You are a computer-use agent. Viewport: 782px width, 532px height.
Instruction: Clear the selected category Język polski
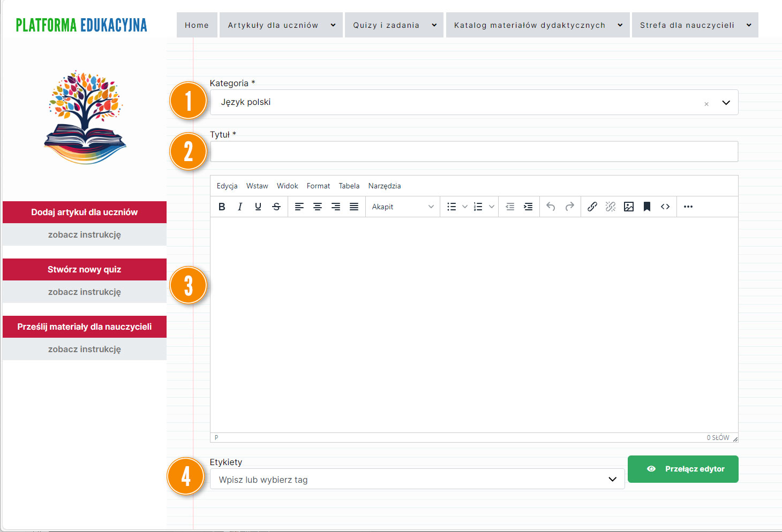[x=706, y=104]
